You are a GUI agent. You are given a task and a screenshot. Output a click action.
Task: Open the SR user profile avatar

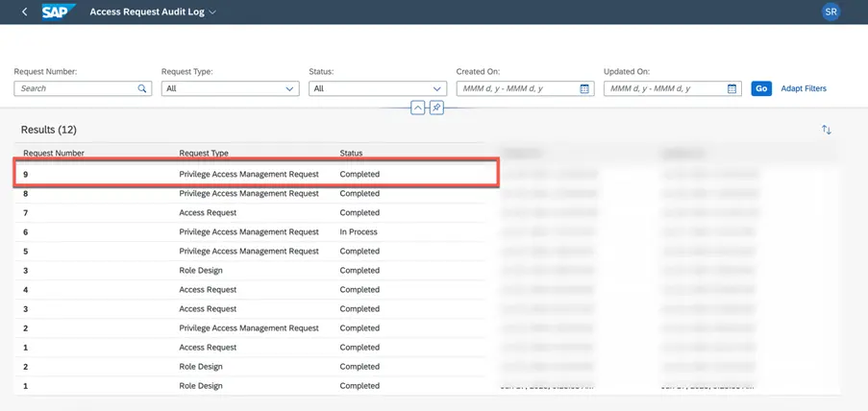pyautogui.click(x=831, y=12)
